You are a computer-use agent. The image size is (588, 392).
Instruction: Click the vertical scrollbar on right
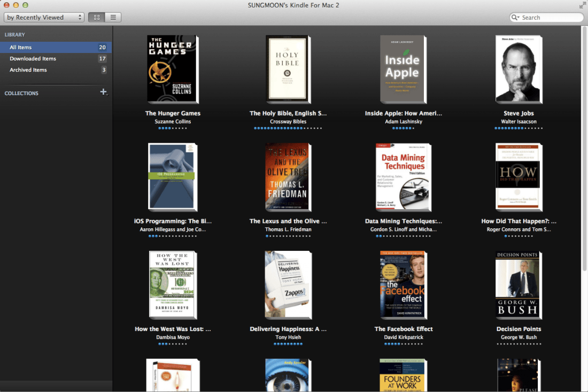584,150
